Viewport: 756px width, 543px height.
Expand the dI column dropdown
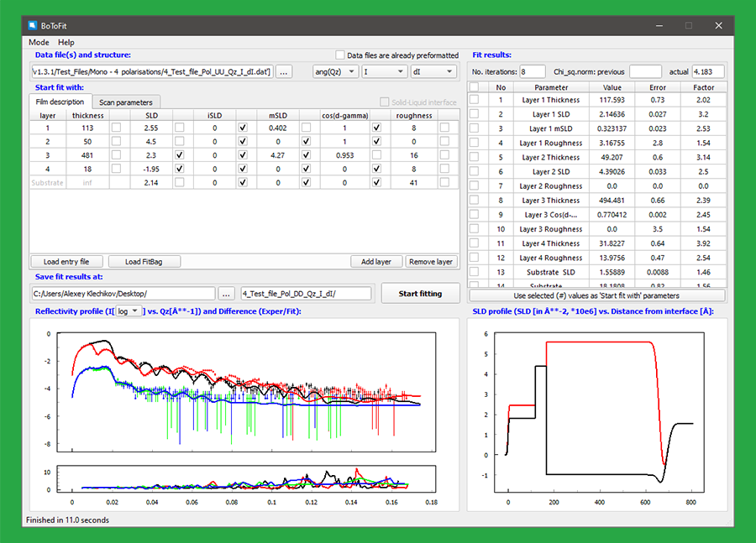[433, 72]
